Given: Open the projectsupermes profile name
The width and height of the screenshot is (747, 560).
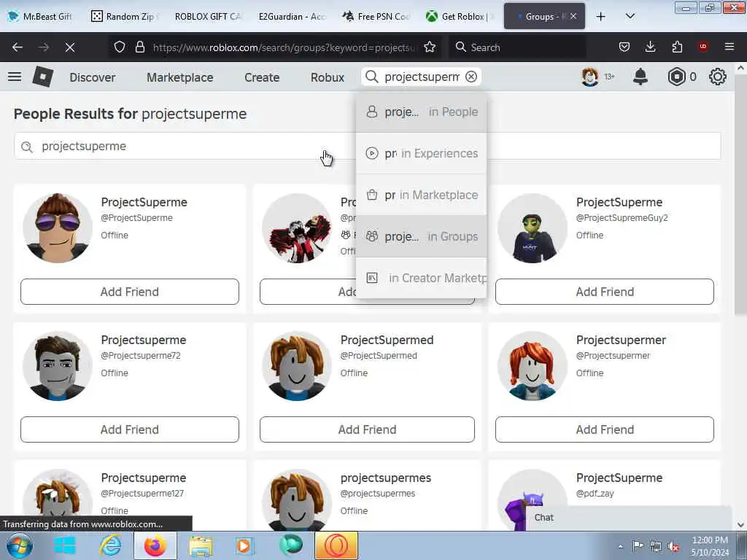Looking at the screenshot, I should pos(385,478).
